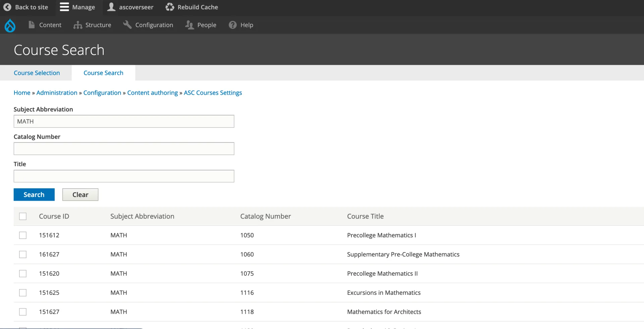Click the Structure hierarchy icon
Screen dimensions: 644x329
click(78, 25)
